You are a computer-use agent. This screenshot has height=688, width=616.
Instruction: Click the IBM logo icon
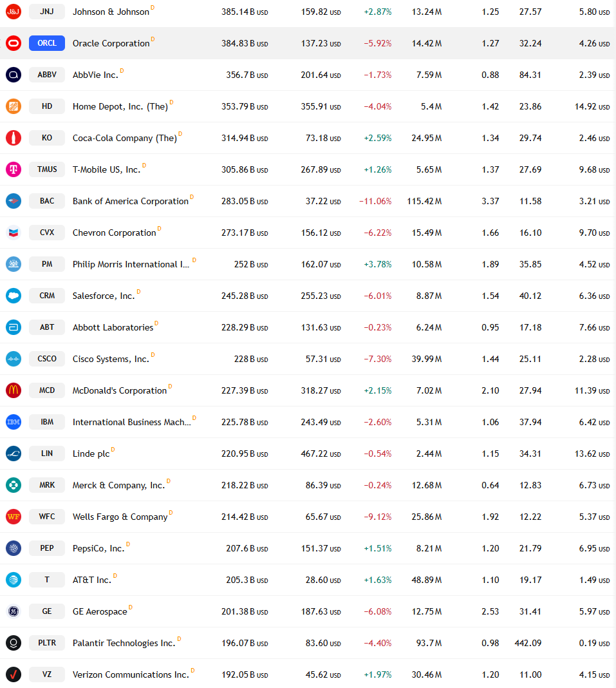(x=14, y=422)
